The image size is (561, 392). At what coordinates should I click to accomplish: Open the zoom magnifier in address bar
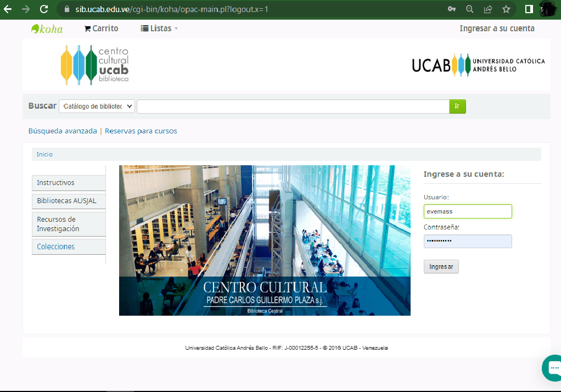[470, 9]
